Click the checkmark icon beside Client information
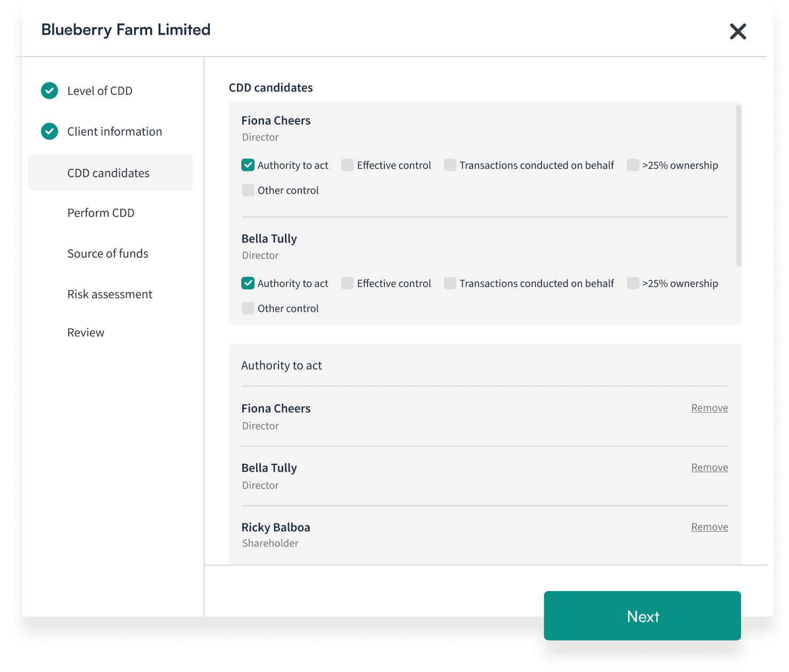Image resolution: width=789 pixels, height=672 pixels. (x=49, y=131)
